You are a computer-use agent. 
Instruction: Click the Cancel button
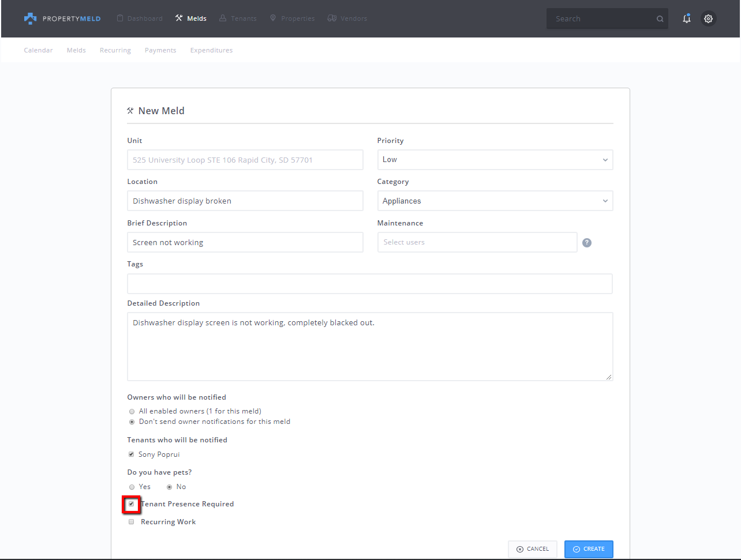click(x=533, y=549)
